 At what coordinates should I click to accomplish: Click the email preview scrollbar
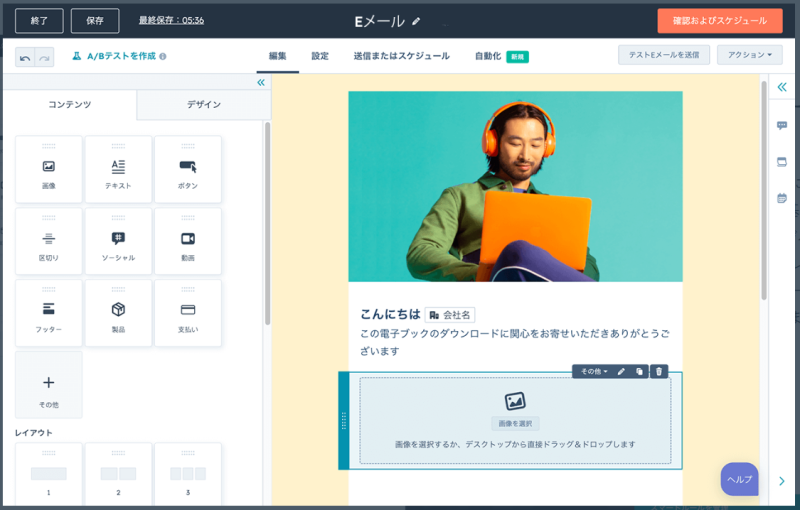764,190
